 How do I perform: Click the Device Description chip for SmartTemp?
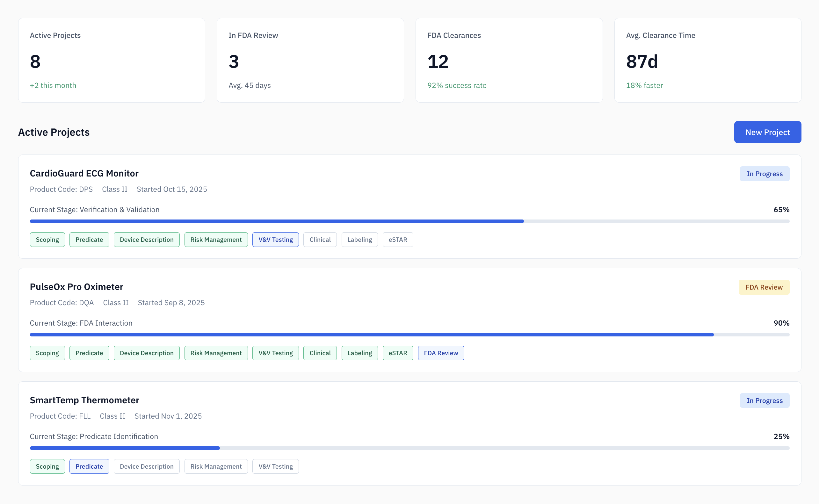pyautogui.click(x=146, y=466)
